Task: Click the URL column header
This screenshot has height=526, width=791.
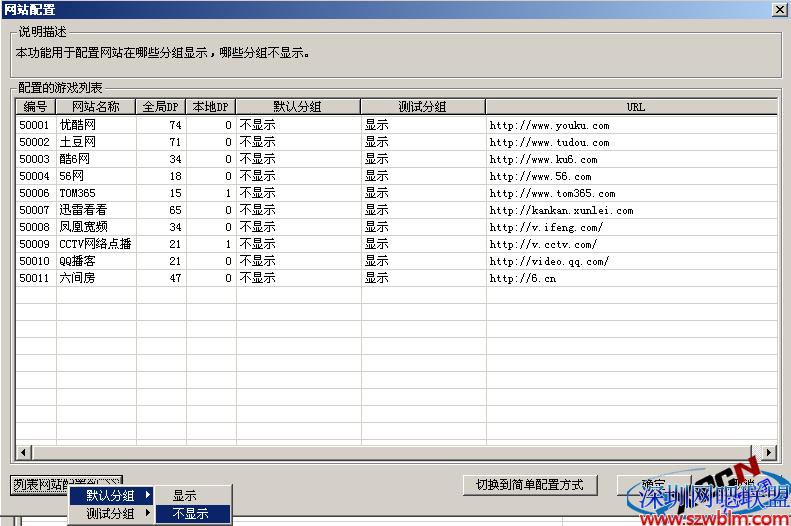Action: (631, 107)
